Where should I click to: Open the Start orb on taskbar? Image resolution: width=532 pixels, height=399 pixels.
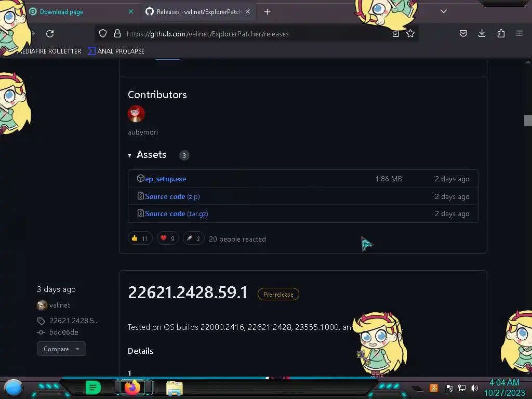pos(14,388)
